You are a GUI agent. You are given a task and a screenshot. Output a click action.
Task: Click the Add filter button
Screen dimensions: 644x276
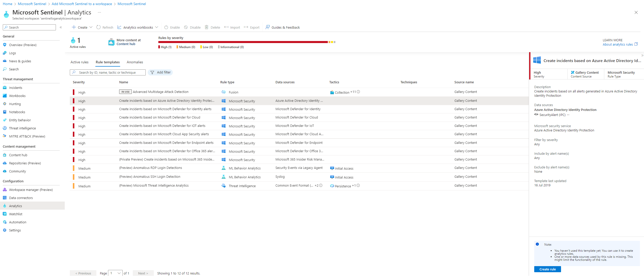(x=160, y=72)
